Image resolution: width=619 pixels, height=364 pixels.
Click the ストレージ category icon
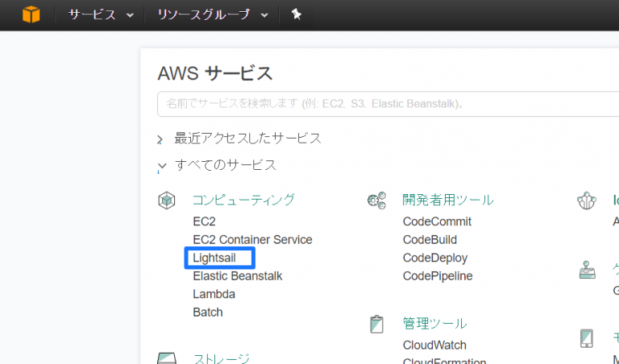click(x=167, y=358)
